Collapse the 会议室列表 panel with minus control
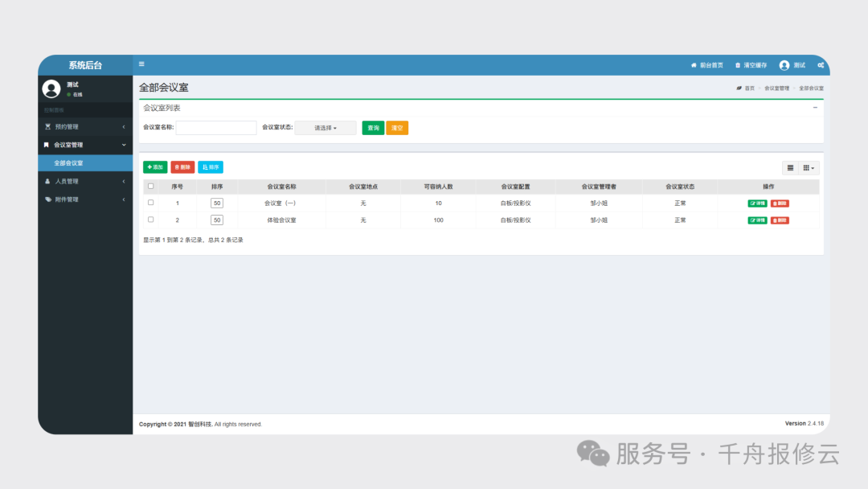 (x=817, y=109)
